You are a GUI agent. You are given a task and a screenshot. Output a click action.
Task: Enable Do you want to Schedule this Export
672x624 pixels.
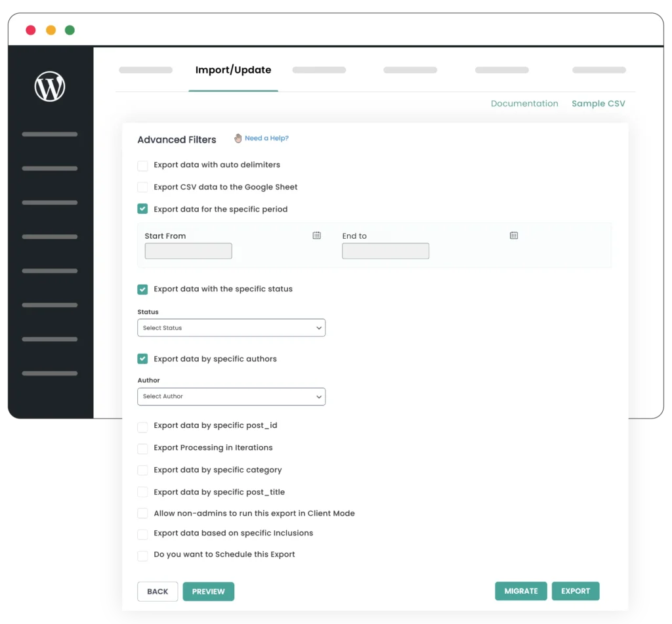click(142, 556)
